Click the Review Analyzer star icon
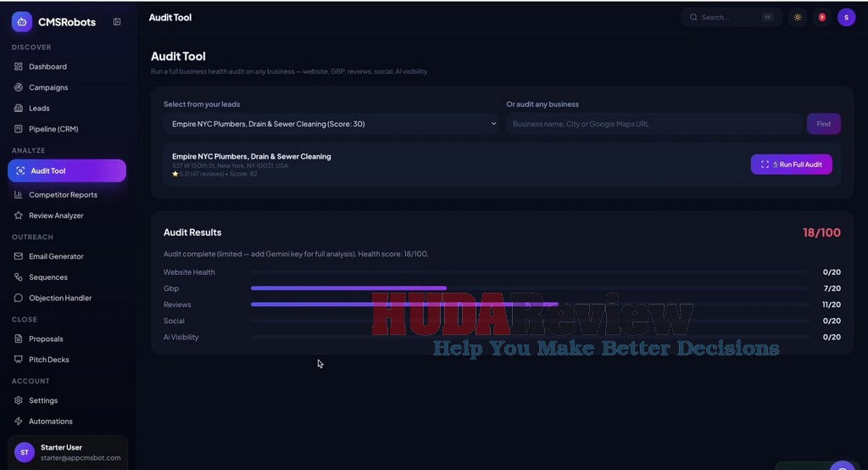The height and width of the screenshot is (470, 868). [19, 215]
